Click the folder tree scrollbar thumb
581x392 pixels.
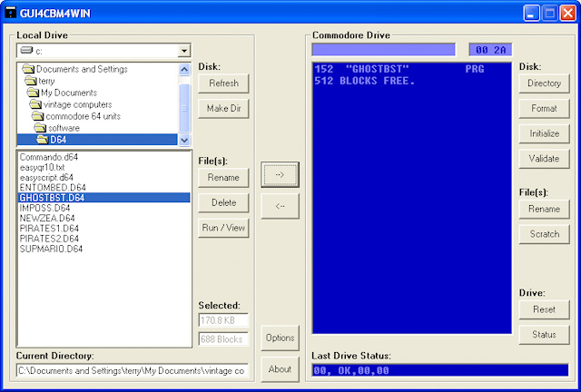tap(184, 108)
